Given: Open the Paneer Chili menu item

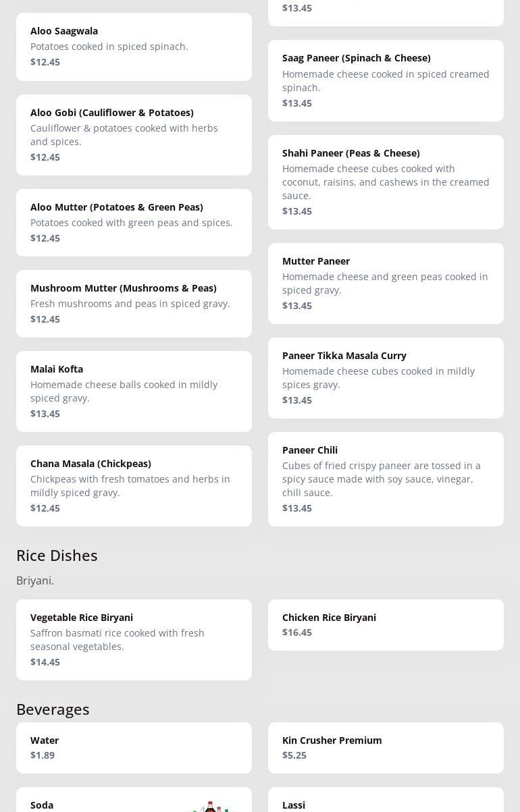Looking at the screenshot, I should click(x=386, y=479).
